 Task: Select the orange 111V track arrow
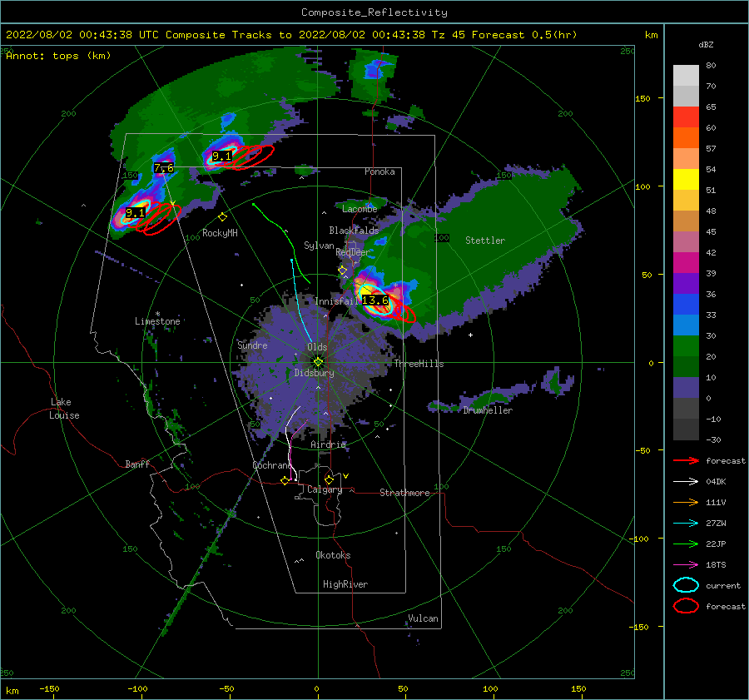pos(686,502)
